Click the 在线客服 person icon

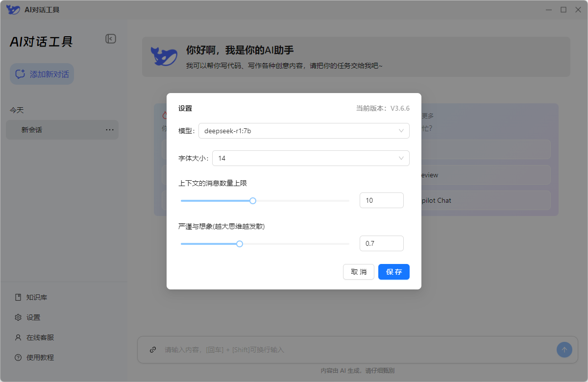pos(18,337)
